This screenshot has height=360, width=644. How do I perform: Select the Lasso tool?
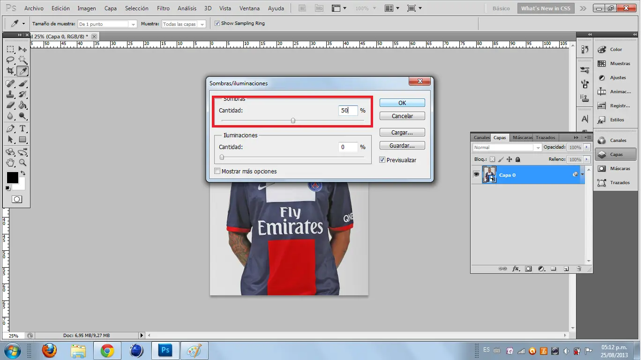(10, 60)
